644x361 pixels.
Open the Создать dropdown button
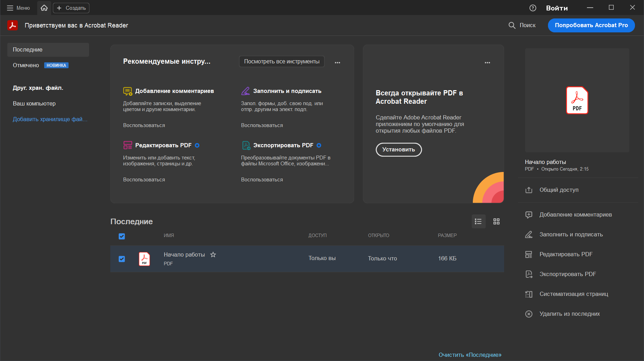coord(71,8)
